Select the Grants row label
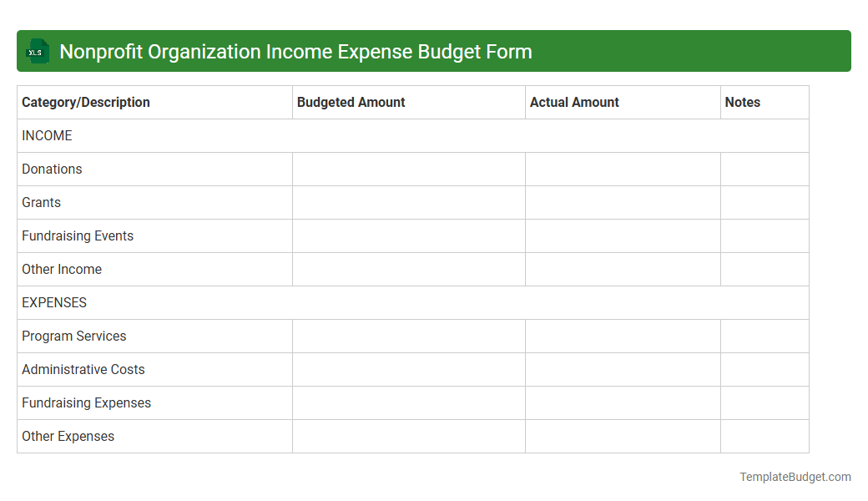This screenshot has height=501, width=868. pos(41,202)
